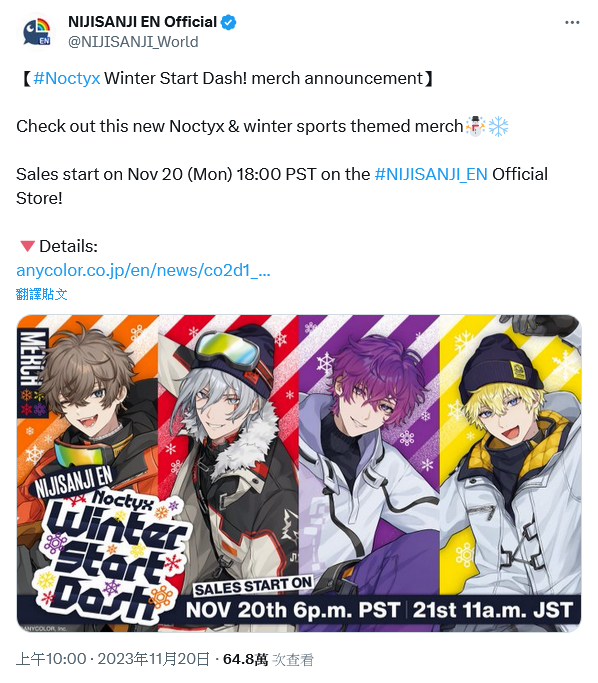Image resolution: width=598 pixels, height=683 pixels.
Task: Open the NIJISANJI EN Official display name
Action: (x=142, y=22)
